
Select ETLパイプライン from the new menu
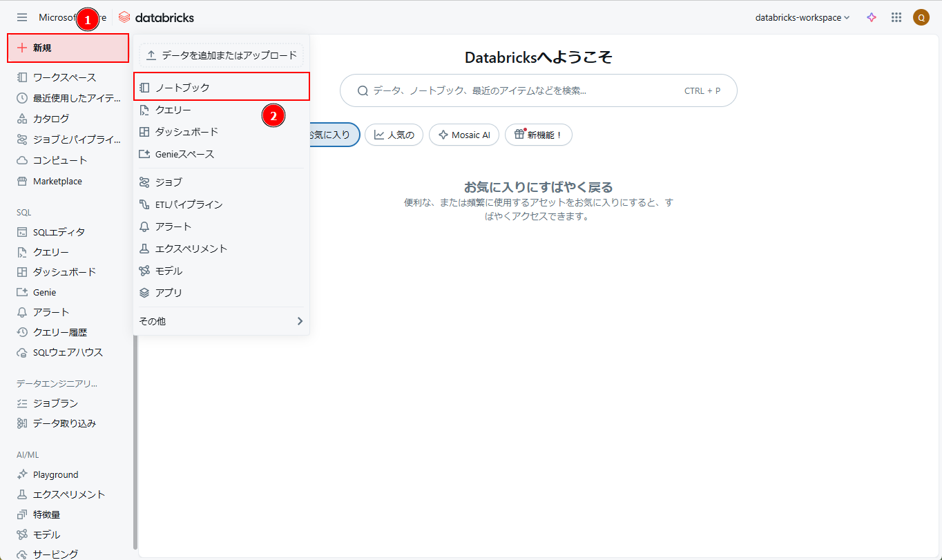point(189,204)
